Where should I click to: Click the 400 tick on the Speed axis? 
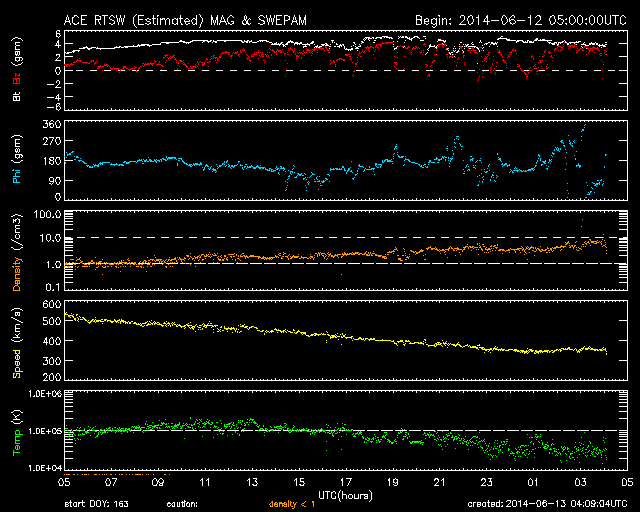(52, 341)
